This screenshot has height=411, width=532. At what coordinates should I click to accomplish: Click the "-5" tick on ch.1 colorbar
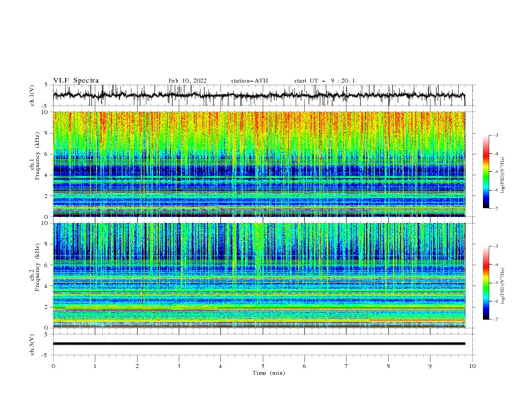click(496, 172)
